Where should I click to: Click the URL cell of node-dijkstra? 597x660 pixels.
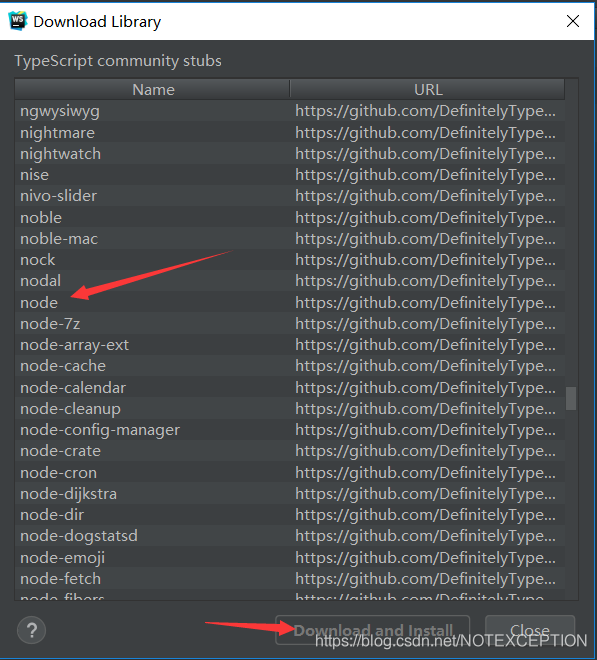(425, 494)
